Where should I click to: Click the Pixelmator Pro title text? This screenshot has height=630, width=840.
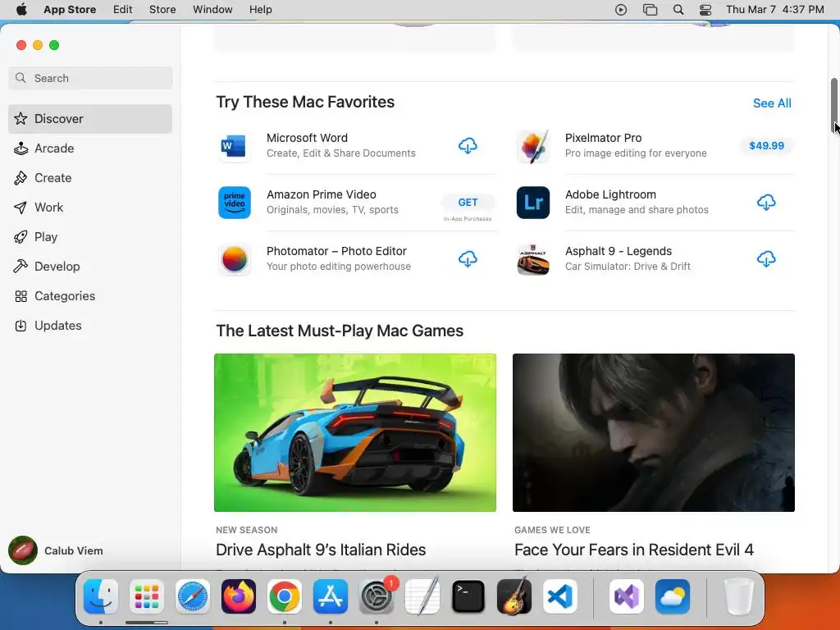(603, 138)
